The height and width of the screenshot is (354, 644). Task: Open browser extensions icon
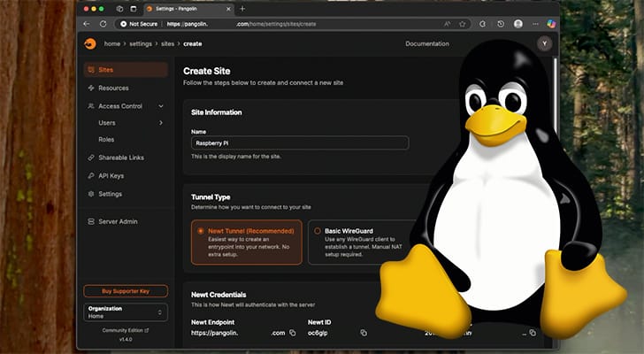point(483,24)
